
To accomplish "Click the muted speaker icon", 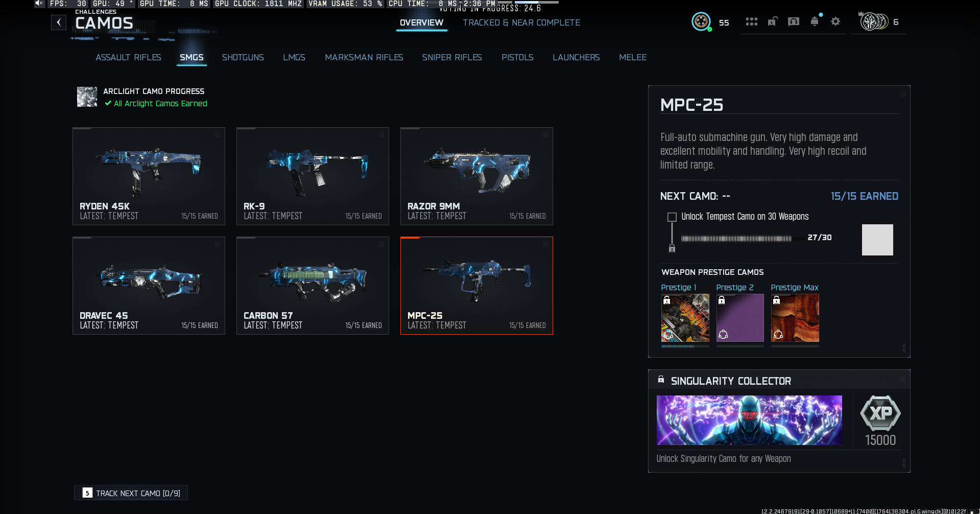I will click(x=39, y=4).
